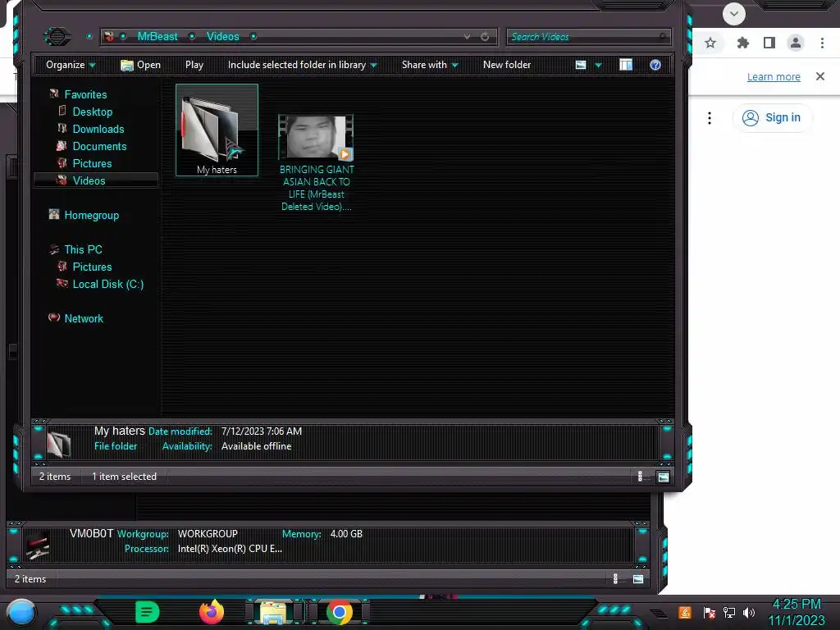
Task: Open the Share with dropdown
Action: coord(430,65)
